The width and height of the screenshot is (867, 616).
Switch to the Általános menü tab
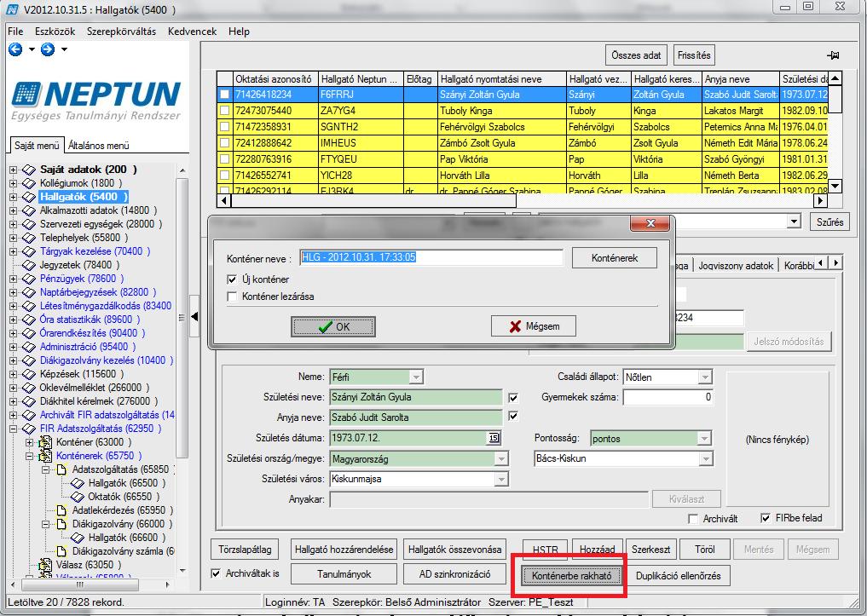tap(98, 146)
